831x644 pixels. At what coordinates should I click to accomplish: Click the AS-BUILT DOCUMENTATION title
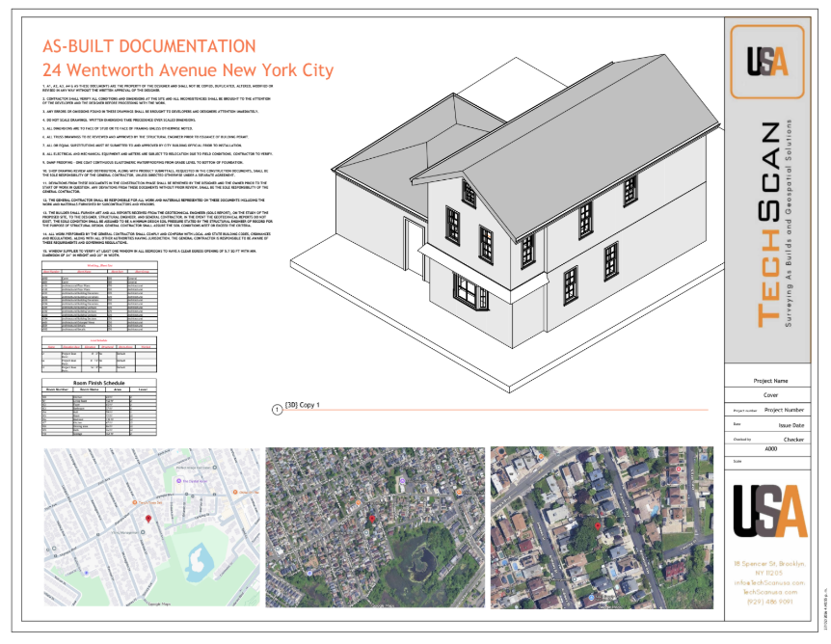tap(149, 47)
